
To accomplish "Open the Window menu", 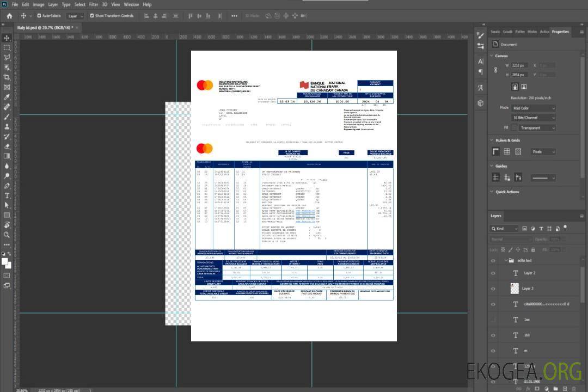I will (131, 4).
